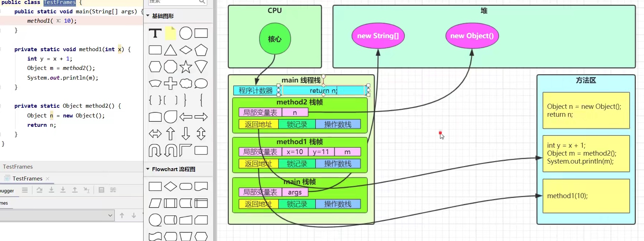The height and width of the screenshot is (241, 644).
Task: Select the triangle shape
Action: pyautogui.click(x=171, y=50)
